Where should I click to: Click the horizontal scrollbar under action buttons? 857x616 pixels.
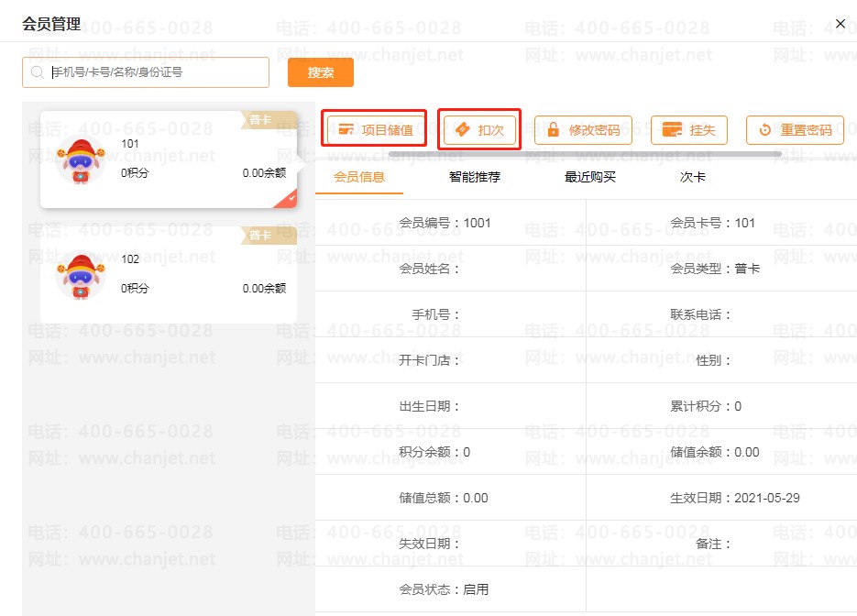(x=584, y=155)
